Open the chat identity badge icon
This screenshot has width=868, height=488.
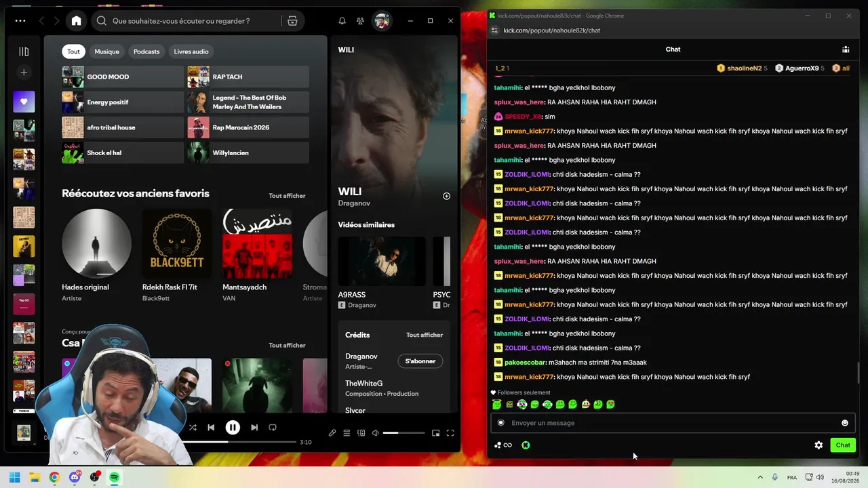click(x=501, y=423)
